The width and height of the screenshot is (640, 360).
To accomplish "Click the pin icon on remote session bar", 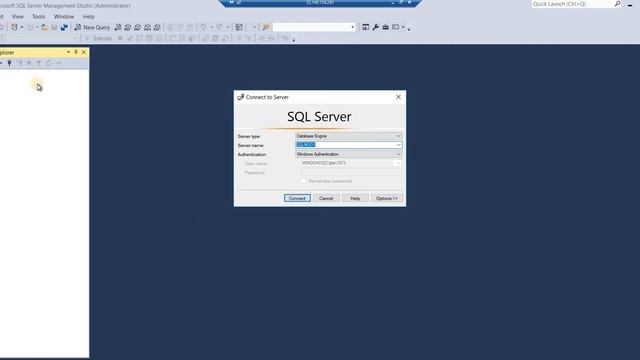I will (x=231, y=2).
